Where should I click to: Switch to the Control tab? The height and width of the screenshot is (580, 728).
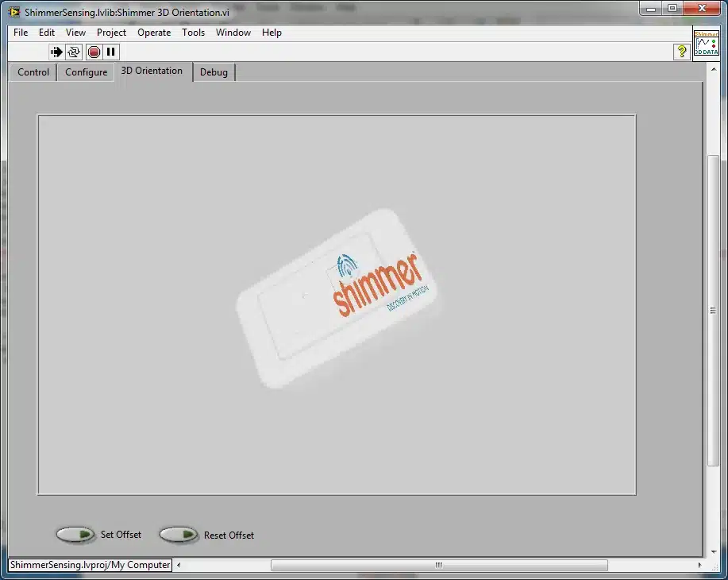[33, 72]
